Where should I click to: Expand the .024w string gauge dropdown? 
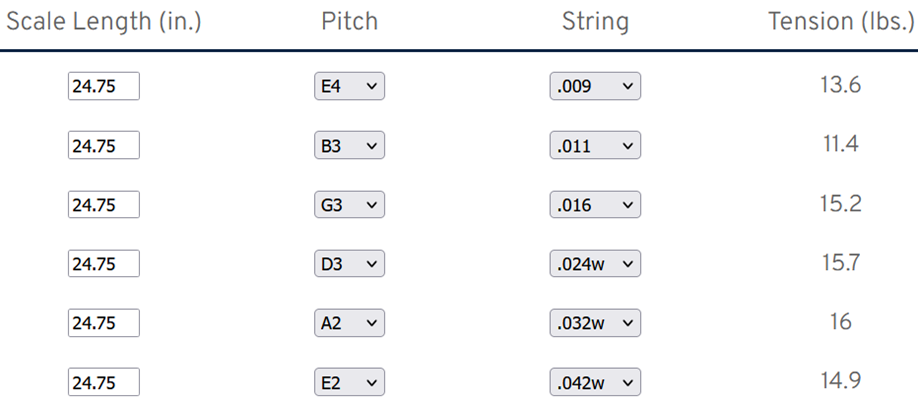coord(595,264)
